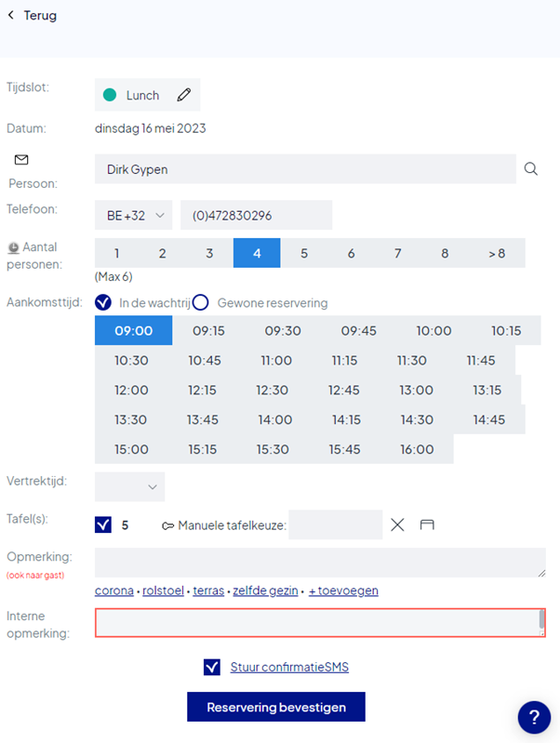The image size is (560, 743).
Task: Open table plan icon next to X
Action: click(x=427, y=524)
